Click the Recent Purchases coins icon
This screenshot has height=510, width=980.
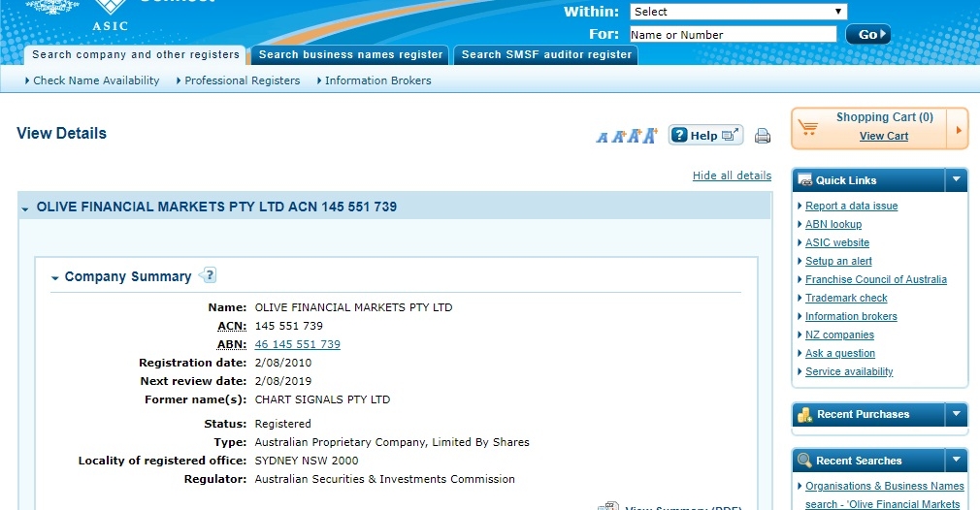tap(805, 414)
